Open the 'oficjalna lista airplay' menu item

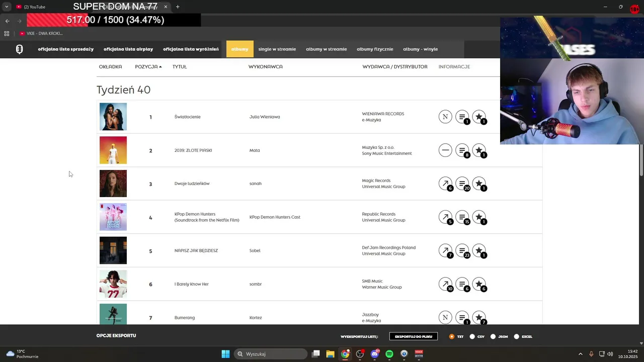(x=128, y=49)
